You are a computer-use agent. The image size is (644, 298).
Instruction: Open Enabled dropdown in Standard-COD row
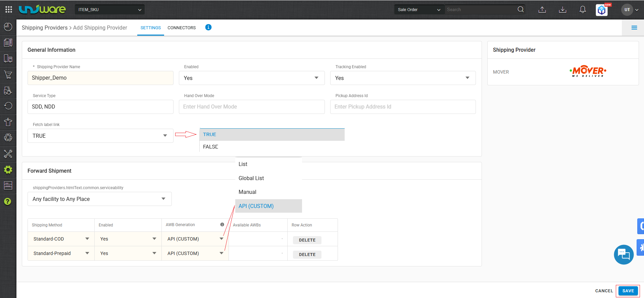tap(128, 239)
